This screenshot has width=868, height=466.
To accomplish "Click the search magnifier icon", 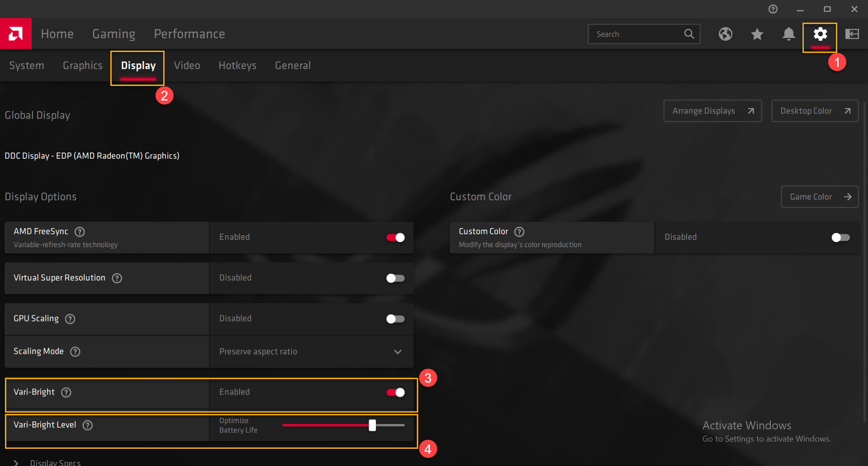I will [x=689, y=34].
